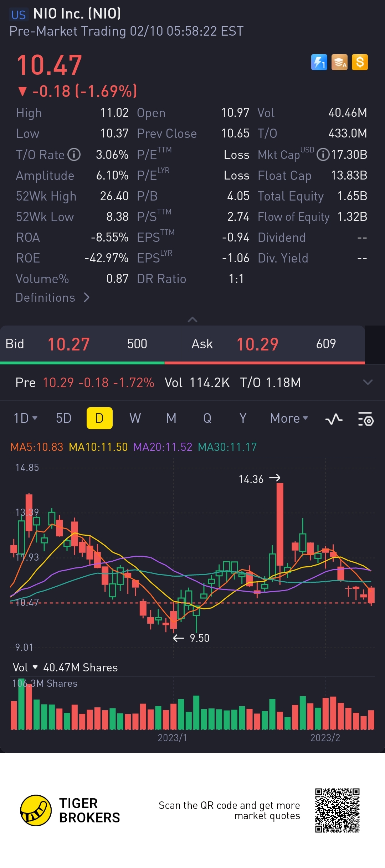The width and height of the screenshot is (385, 868).
Task: Open the chart indicators waveform icon
Action: tap(334, 419)
